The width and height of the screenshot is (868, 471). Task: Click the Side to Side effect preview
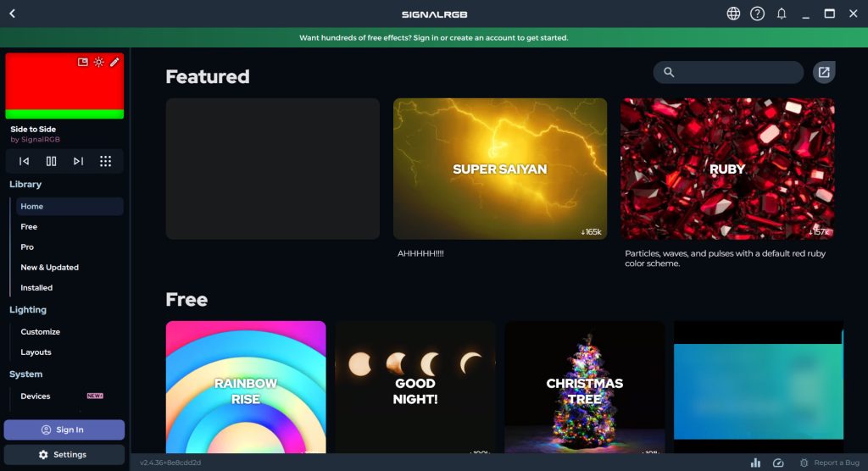click(64, 86)
